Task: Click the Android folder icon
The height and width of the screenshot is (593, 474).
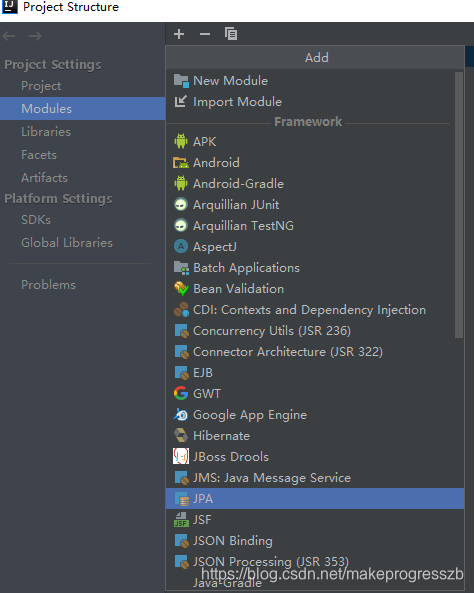Action: 181,163
